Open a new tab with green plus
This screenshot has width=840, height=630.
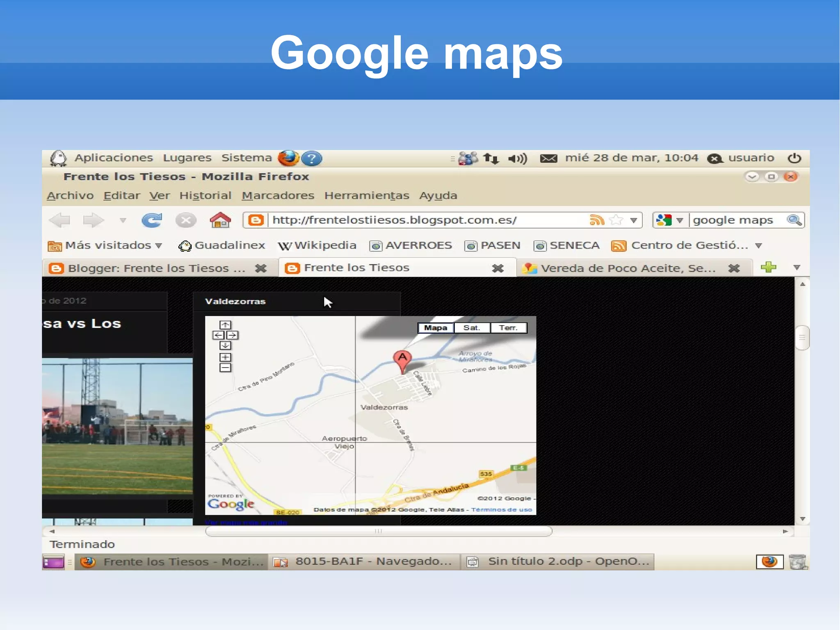coord(768,268)
